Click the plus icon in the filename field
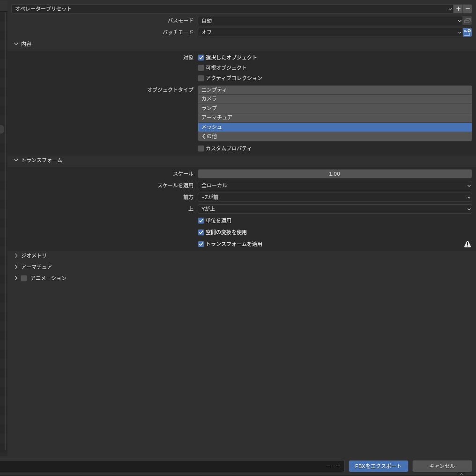The image size is (476, 476). pyautogui.click(x=338, y=466)
